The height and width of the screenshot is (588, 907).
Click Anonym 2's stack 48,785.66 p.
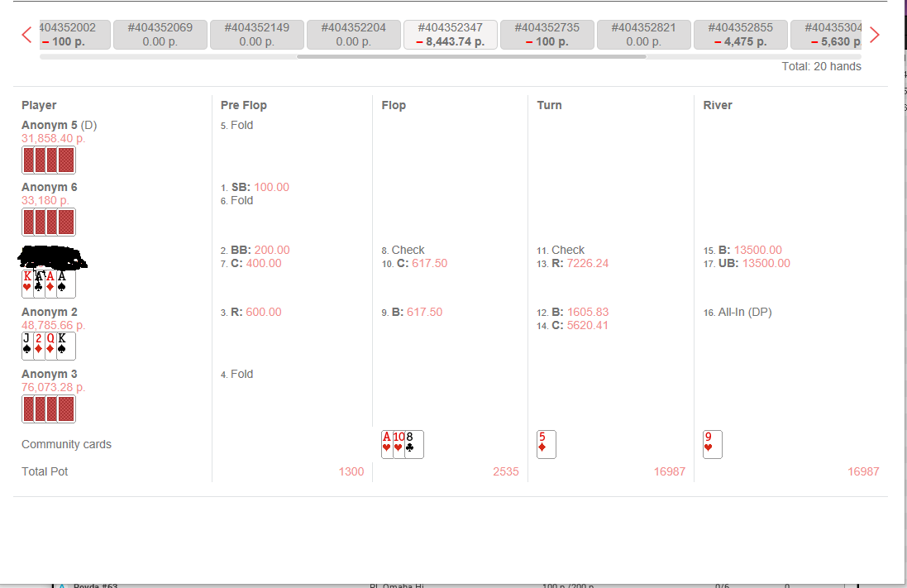(x=53, y=325)
